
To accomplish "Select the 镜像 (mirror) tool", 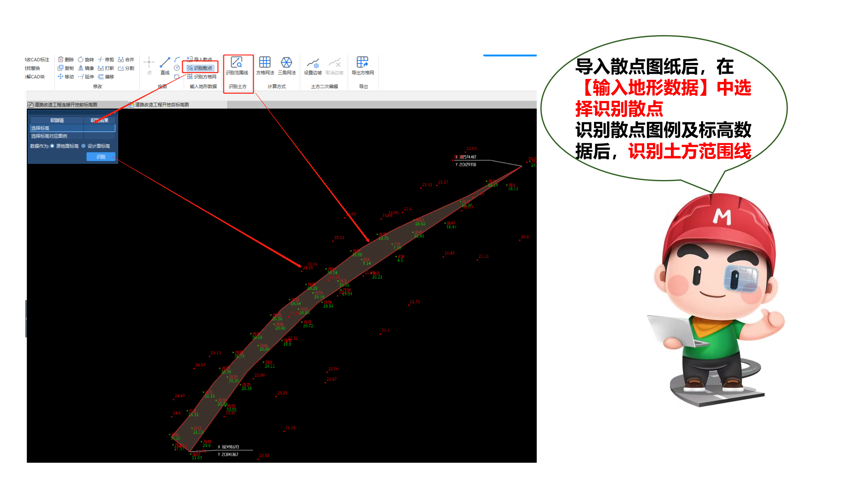I will tap(86, 68).
